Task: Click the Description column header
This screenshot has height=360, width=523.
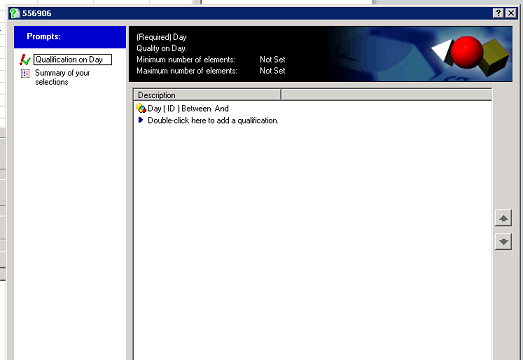Action: 207,95
